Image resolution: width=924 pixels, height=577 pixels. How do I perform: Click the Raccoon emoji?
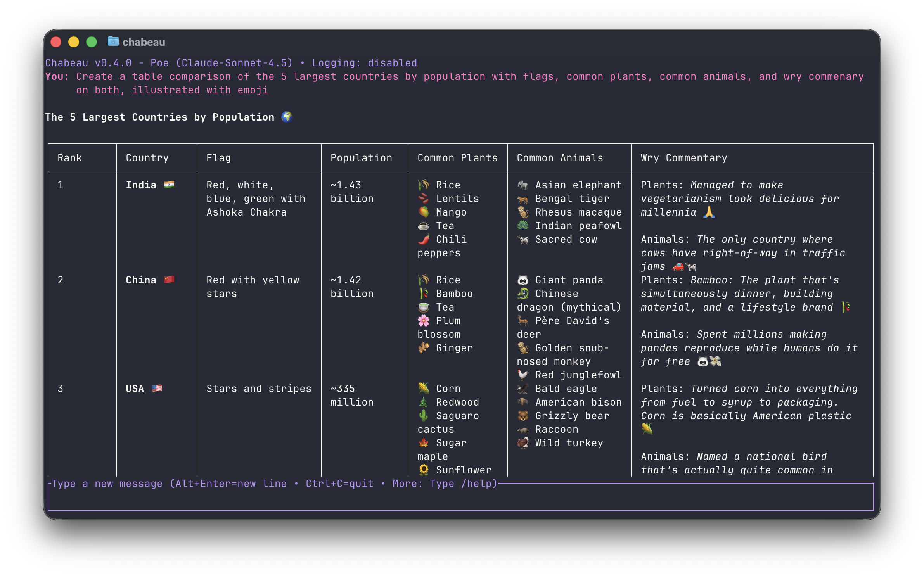(x=523, y=430)
